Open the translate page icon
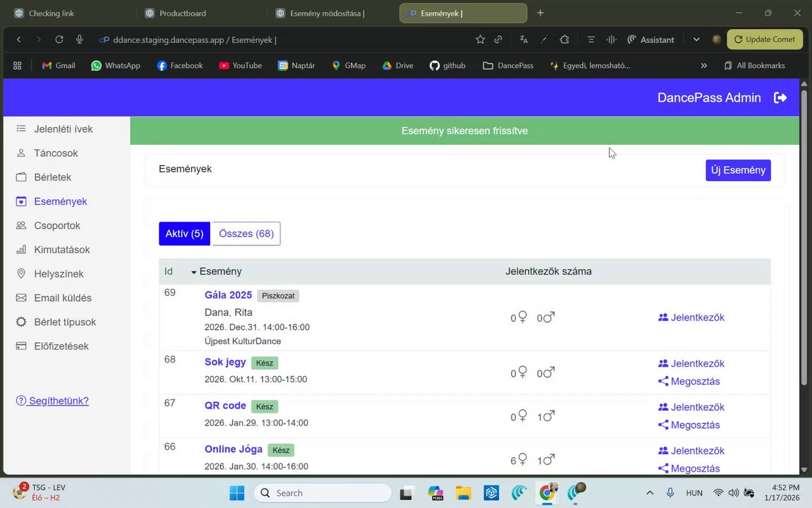 coord(523,39)
